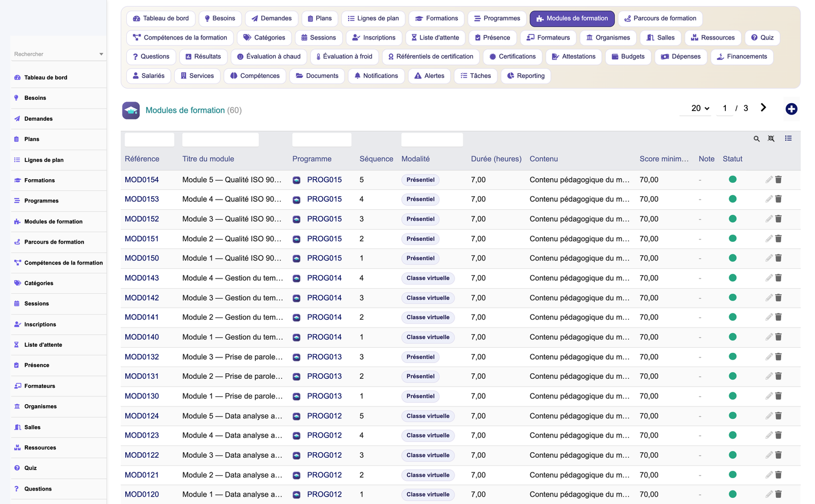Click title 'Module 5 — Data analyse a…'

232,415
